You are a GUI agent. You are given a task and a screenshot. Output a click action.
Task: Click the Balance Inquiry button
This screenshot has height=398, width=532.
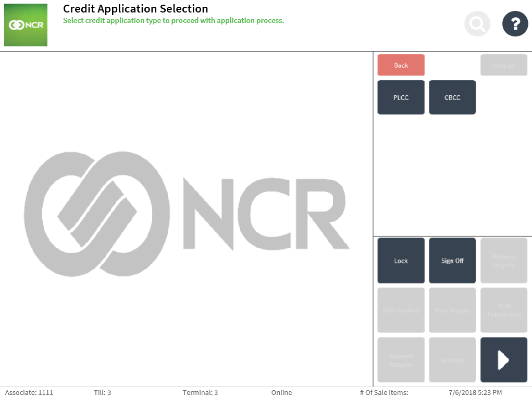point(503,260)
